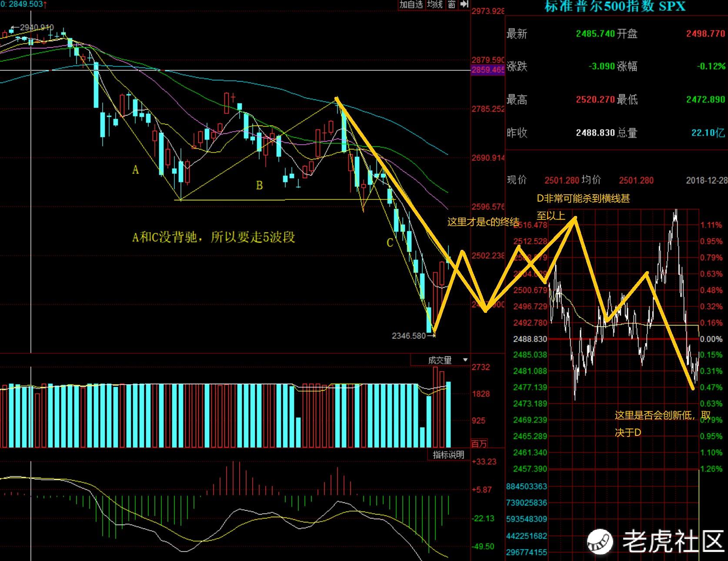This screenshot has height=561, width=728.
Task: Click the low value 2472.890
Action: (705, 100)
